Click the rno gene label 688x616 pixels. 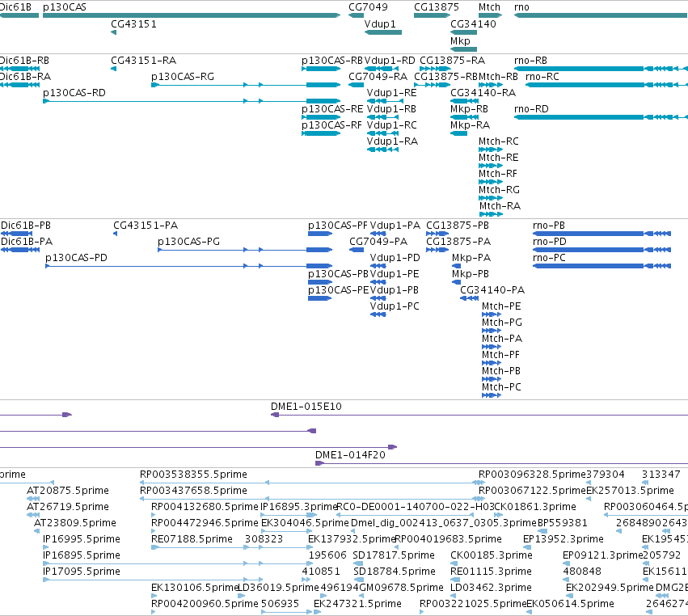click(x=521, y=7)
